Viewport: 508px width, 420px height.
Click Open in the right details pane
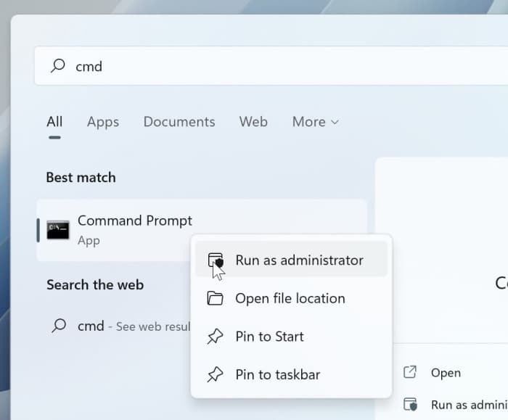coord(446,373)
